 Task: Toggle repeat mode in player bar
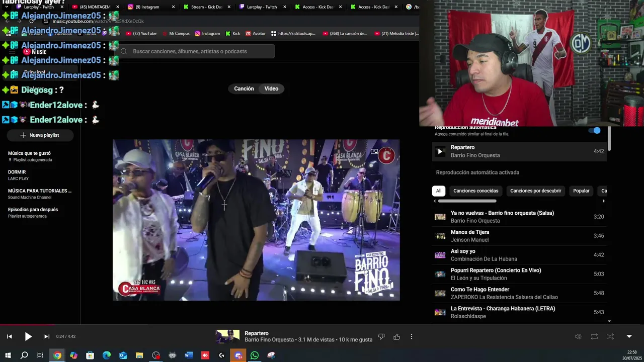pos(594,337)
